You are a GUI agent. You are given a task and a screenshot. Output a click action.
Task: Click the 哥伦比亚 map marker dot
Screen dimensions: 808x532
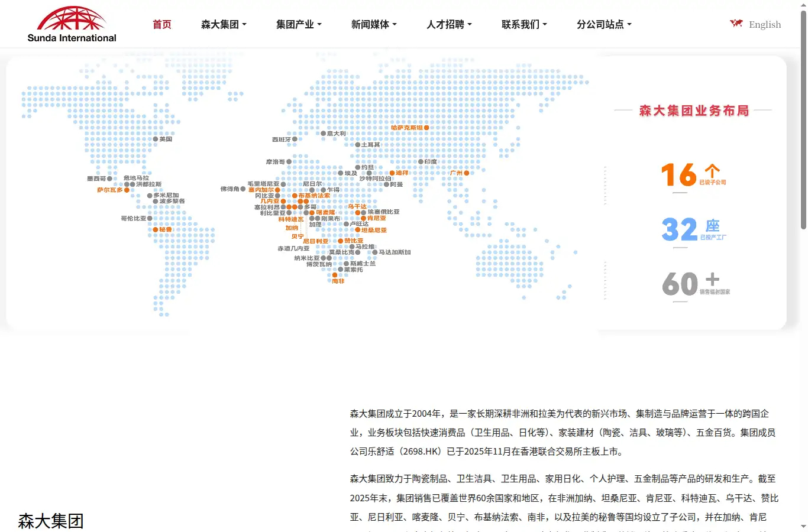pos(150,218)
